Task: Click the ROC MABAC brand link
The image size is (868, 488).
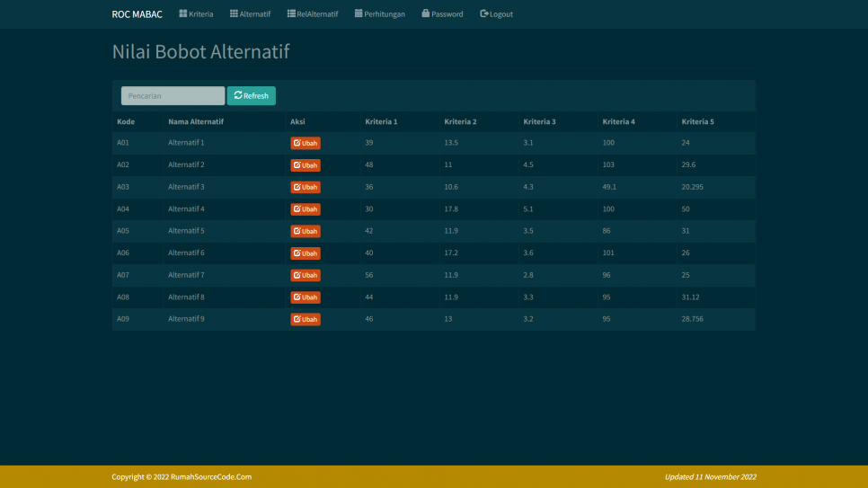Action: coord(137,14)
